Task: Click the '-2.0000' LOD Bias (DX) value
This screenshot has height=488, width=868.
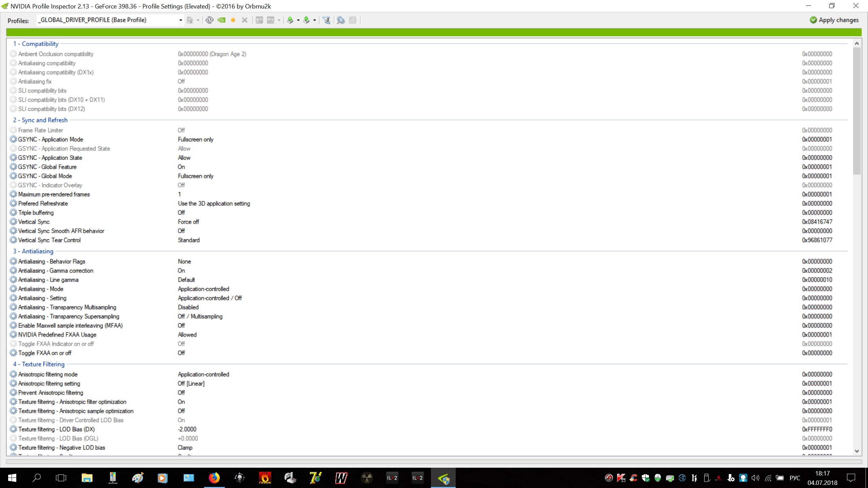Action: (187, 429)
